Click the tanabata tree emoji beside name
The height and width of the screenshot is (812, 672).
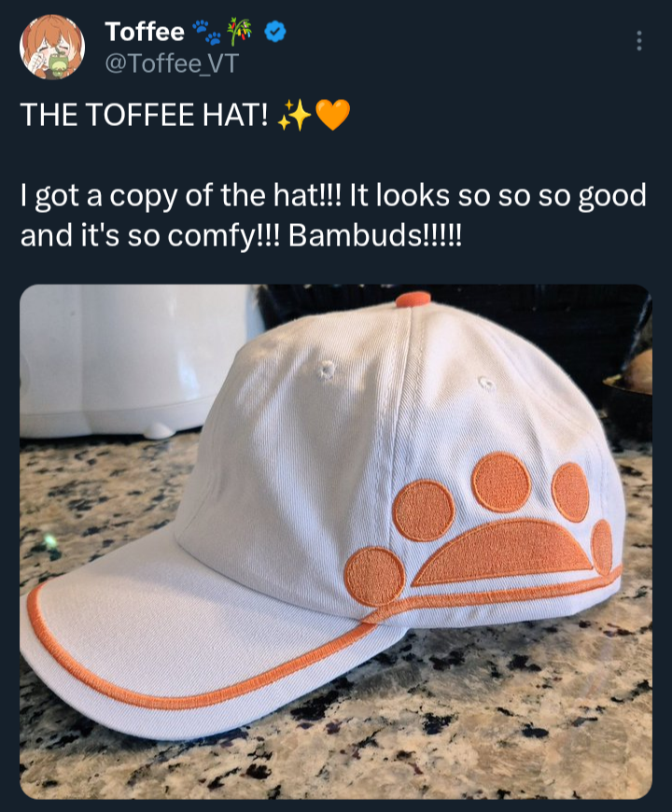240,31
